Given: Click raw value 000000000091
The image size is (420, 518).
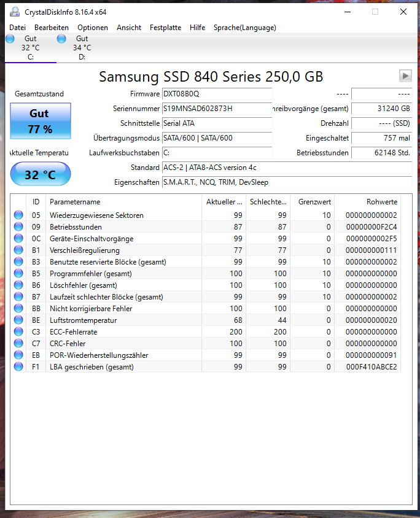Looking at the screenshot, I should pos(371,355).
